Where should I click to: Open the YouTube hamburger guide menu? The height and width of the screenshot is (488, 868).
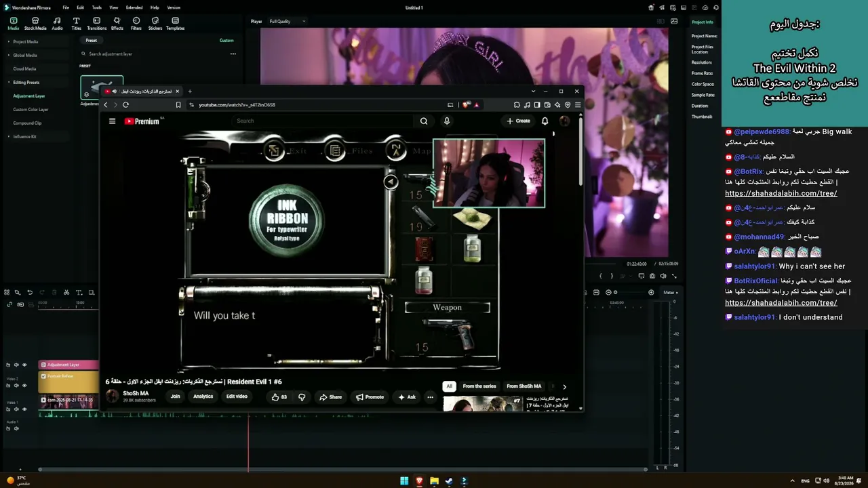coord(112,121)
